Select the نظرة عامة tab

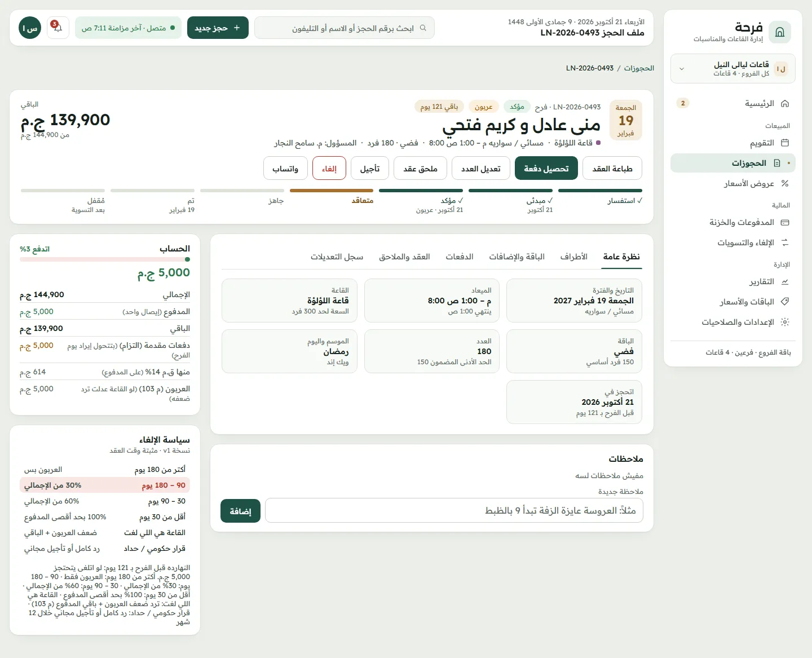(621, 257)
